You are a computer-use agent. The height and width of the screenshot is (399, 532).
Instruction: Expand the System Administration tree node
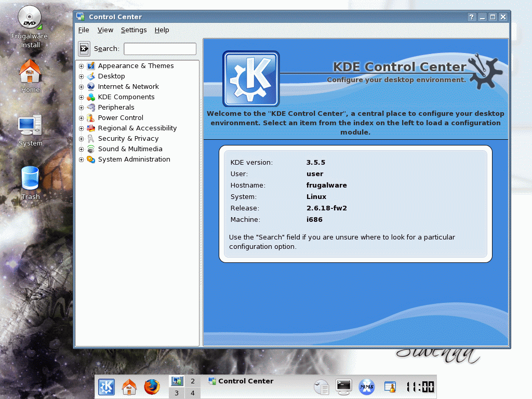click(81, 159)
